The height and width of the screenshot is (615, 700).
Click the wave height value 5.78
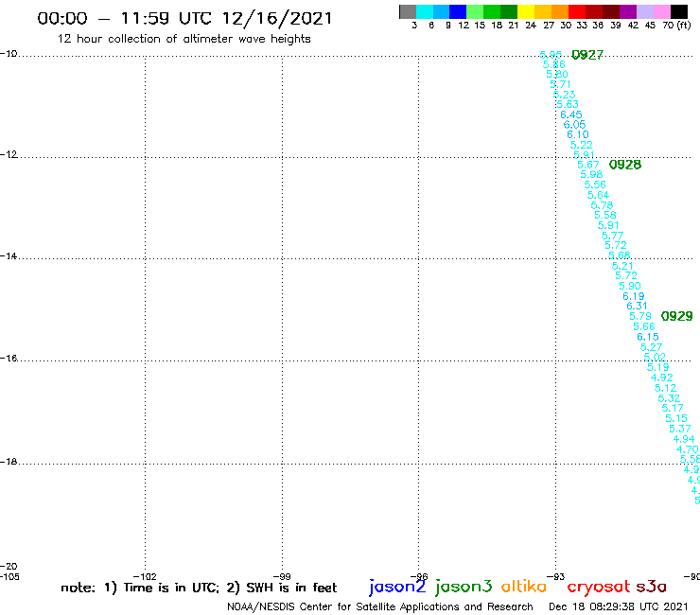pyautogui.click(x=602, y=205)
